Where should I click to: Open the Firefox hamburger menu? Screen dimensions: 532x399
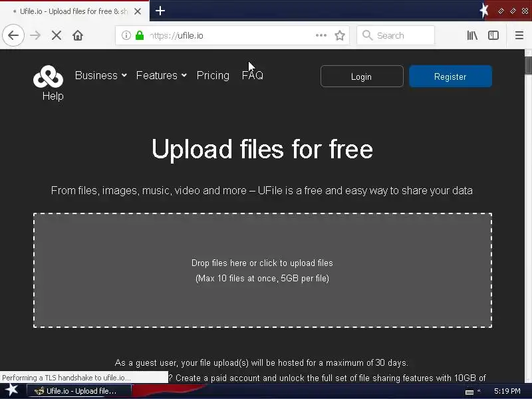point(519,35)
